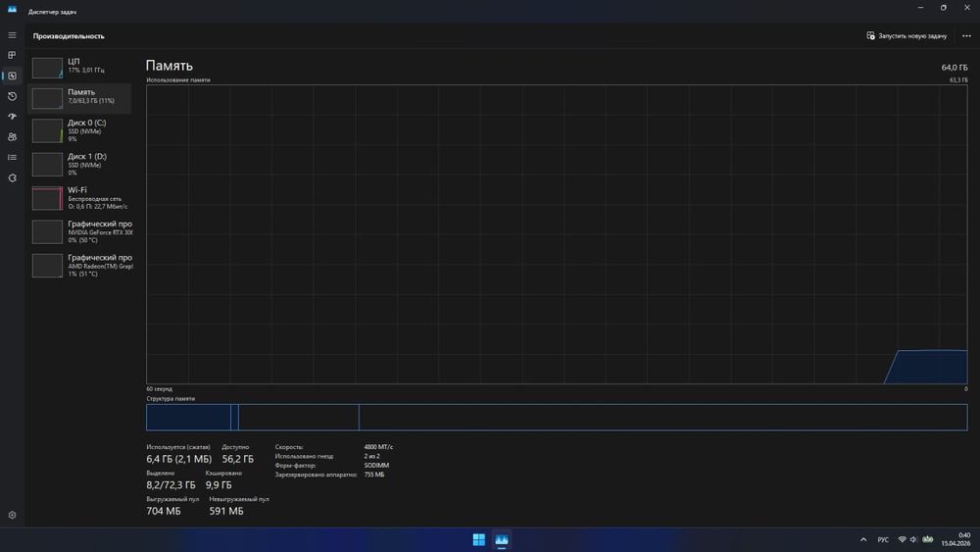The width and height of the screenshot is (980, 552).
Task: Click Запустить новую задачу button
Action: (906, 35)
